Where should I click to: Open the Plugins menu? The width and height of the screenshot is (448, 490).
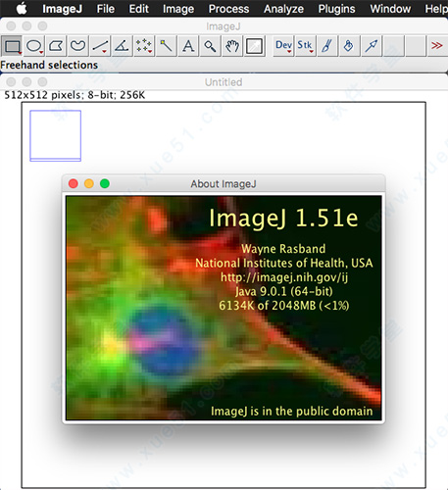[336, 9]
